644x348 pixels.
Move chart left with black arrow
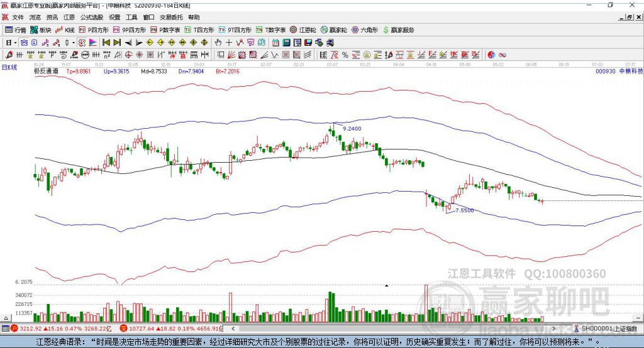coord(128,43)
